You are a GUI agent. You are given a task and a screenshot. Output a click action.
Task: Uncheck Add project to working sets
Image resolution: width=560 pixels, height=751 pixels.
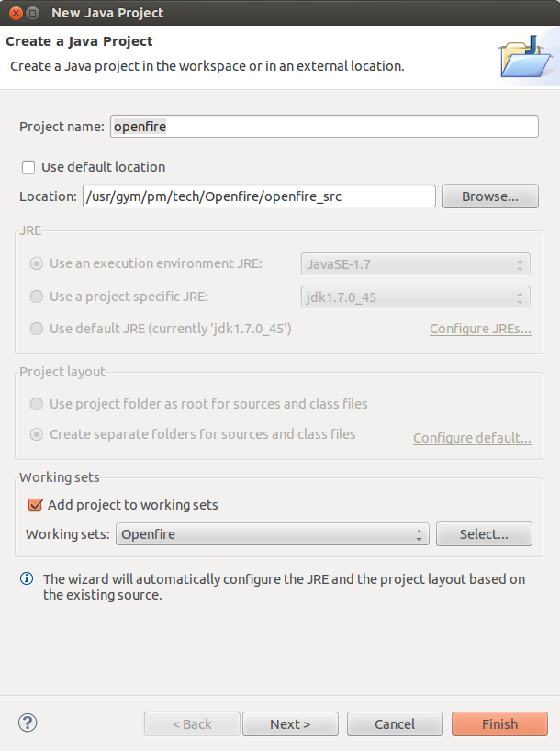(35, 505)
